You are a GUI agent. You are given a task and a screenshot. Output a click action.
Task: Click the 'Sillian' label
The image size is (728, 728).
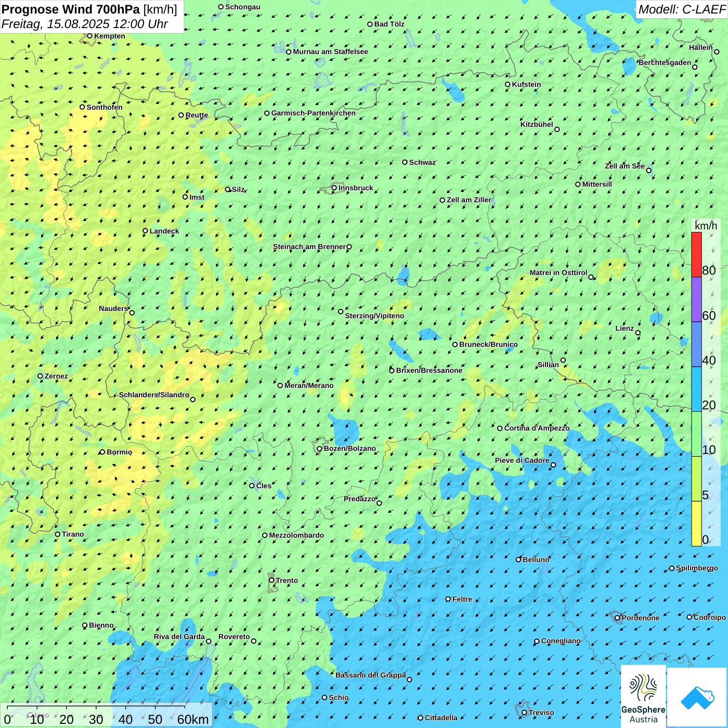coord(548,365)
